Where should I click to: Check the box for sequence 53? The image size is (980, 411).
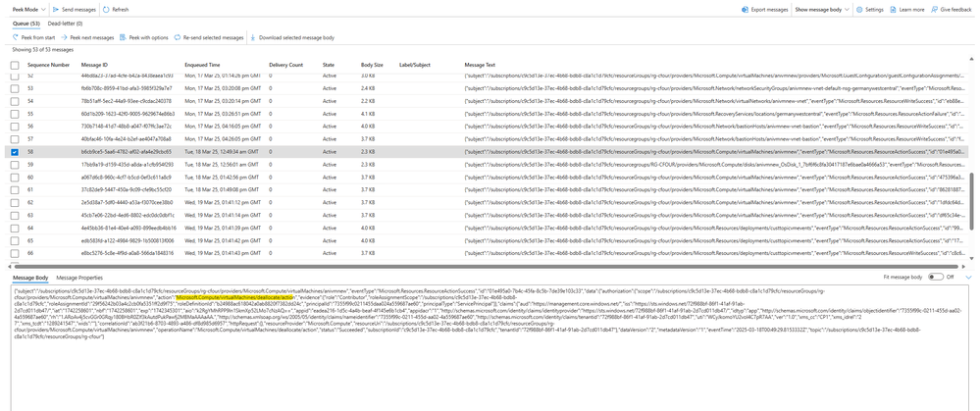point(15,88)
